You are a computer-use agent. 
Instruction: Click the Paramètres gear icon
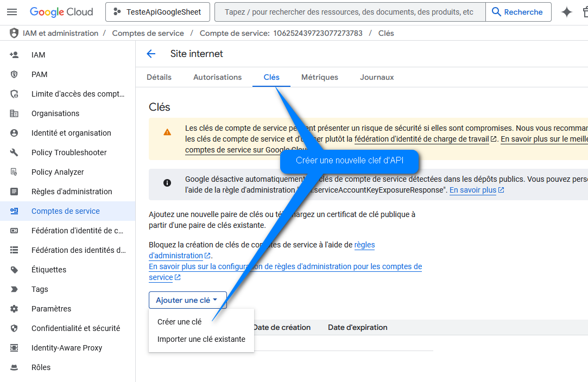pyautogui.click(x=14, y=309)
